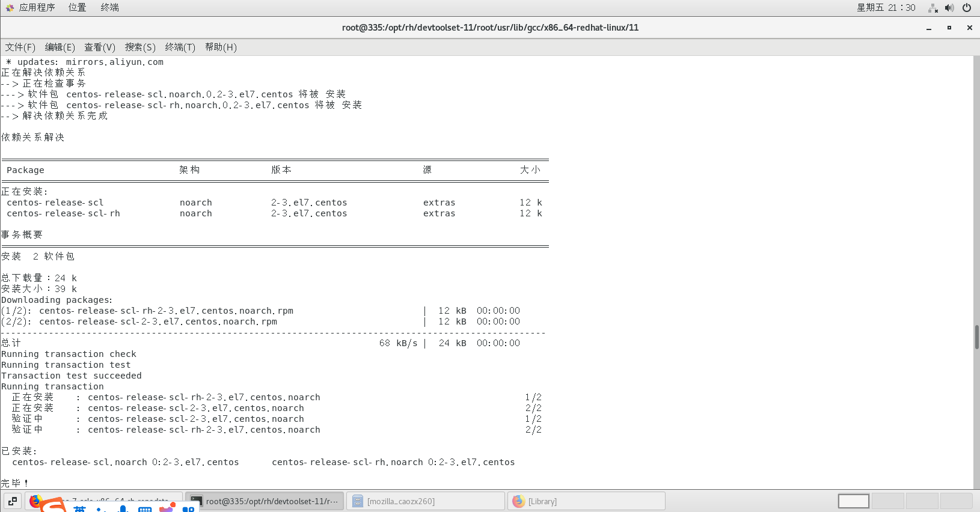Open the 终端(T) terminal menu

(180, 47)
